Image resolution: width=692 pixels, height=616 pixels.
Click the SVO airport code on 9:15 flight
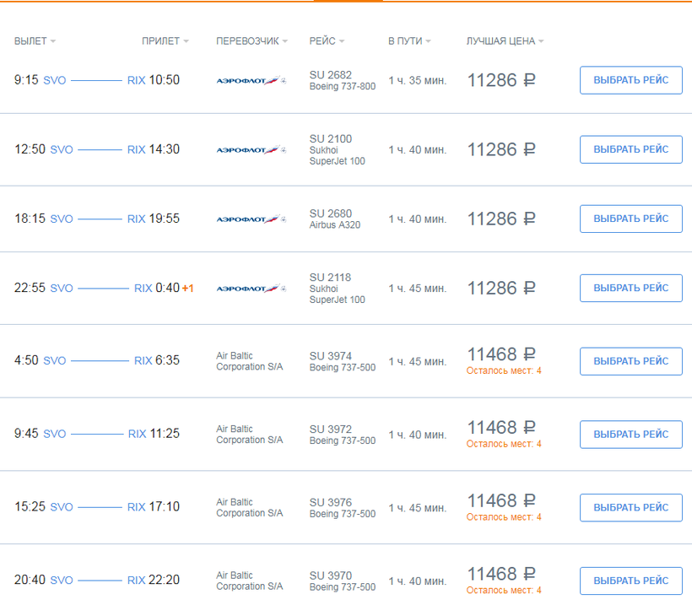54,80
